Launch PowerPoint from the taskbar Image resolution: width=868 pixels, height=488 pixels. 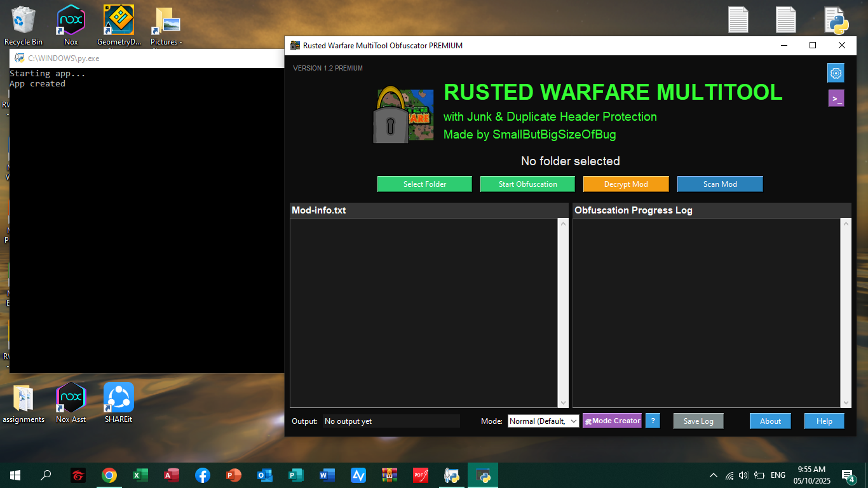pyautogui.click(x=234, y=475)
